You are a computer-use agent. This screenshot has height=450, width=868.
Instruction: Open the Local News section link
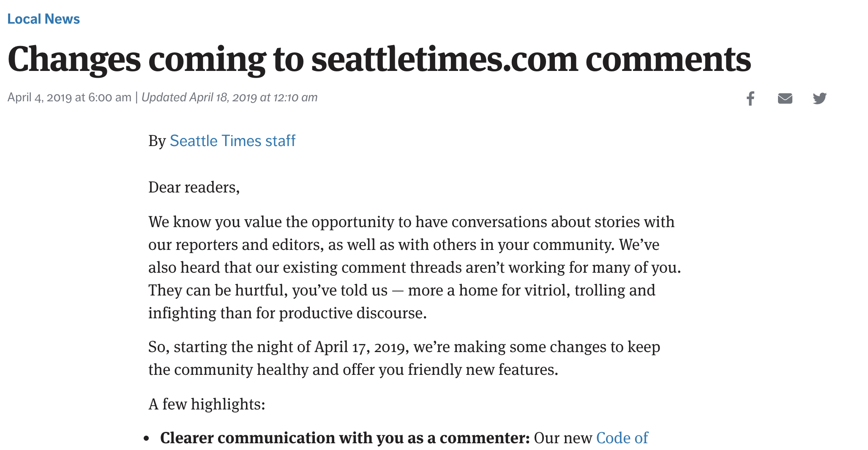coord(44,19)
